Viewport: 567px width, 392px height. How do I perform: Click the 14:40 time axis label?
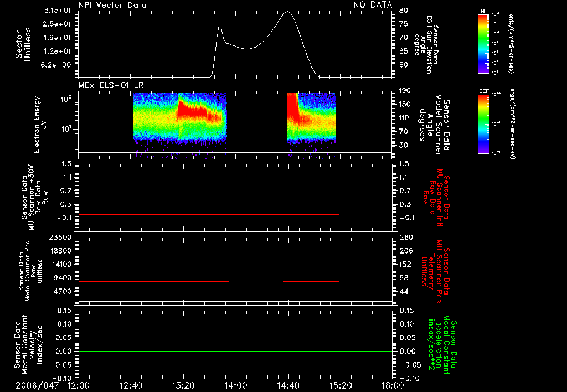[288, 385]
